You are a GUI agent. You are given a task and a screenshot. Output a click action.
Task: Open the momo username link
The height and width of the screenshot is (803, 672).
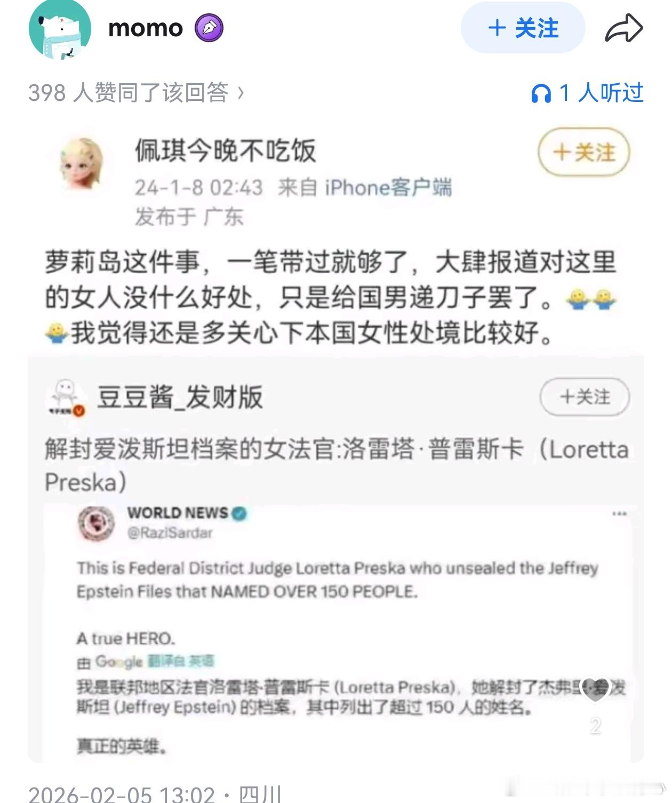[146, 28]
